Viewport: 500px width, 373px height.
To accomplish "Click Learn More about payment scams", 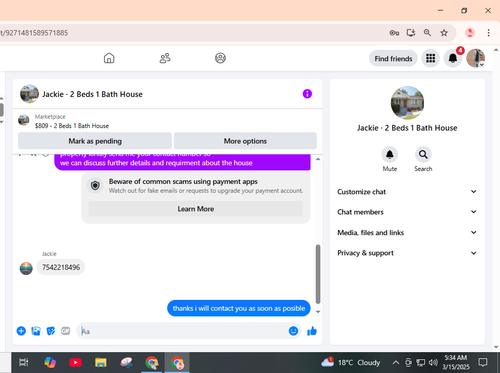I will (196, 209).
